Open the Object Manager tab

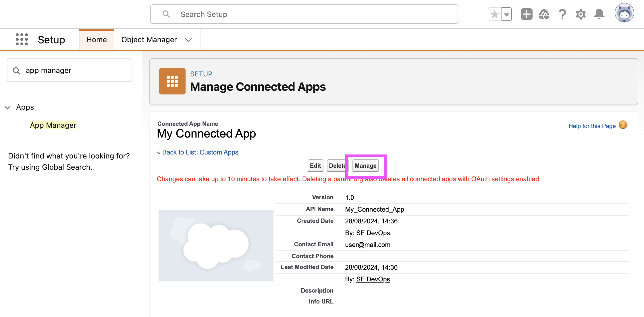149,40
